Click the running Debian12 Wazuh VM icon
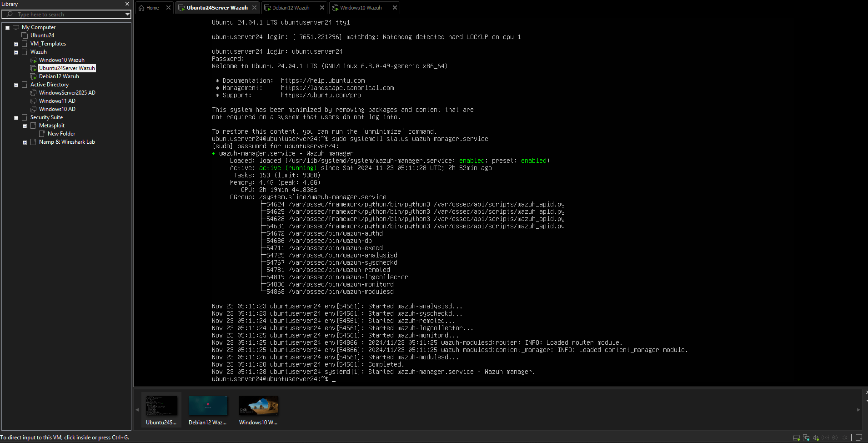868x443 pixels. tap(33, 76)
